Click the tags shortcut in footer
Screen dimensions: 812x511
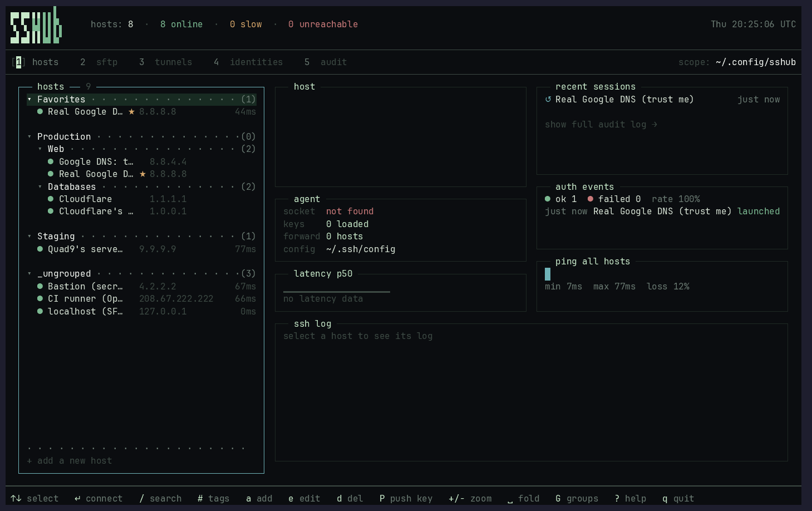[x=213, y=499]
